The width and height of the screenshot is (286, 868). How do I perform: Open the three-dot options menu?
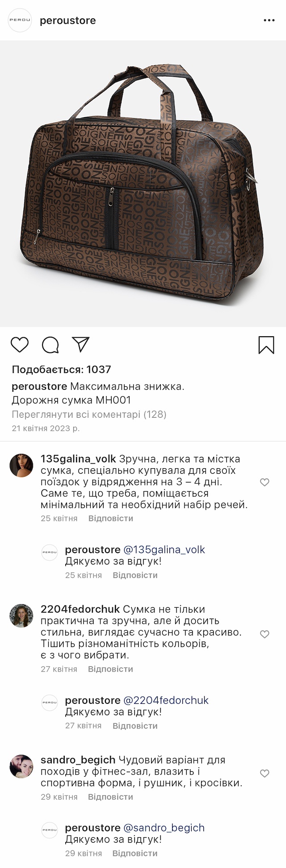pos(269,21)
